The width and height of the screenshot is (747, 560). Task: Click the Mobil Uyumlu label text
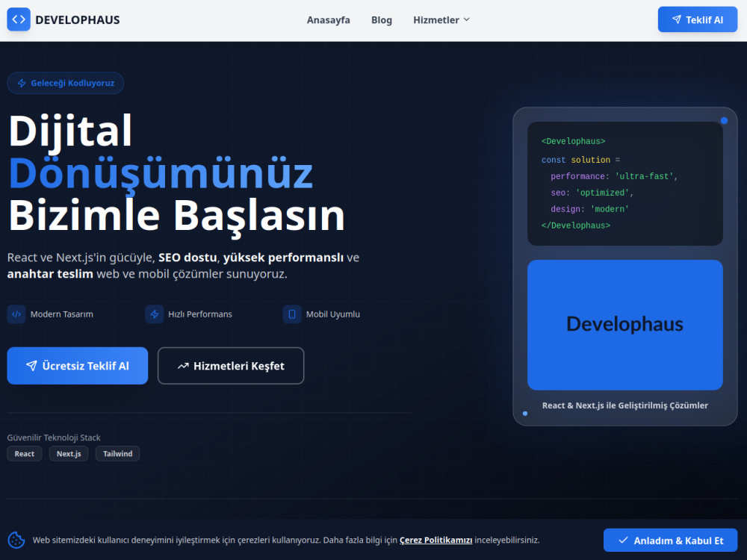(x=333, y=314)
